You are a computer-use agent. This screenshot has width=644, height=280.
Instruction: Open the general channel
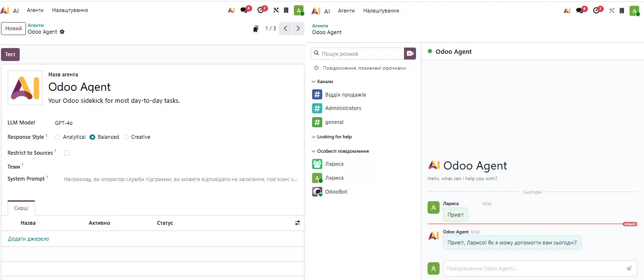[334, 122]
